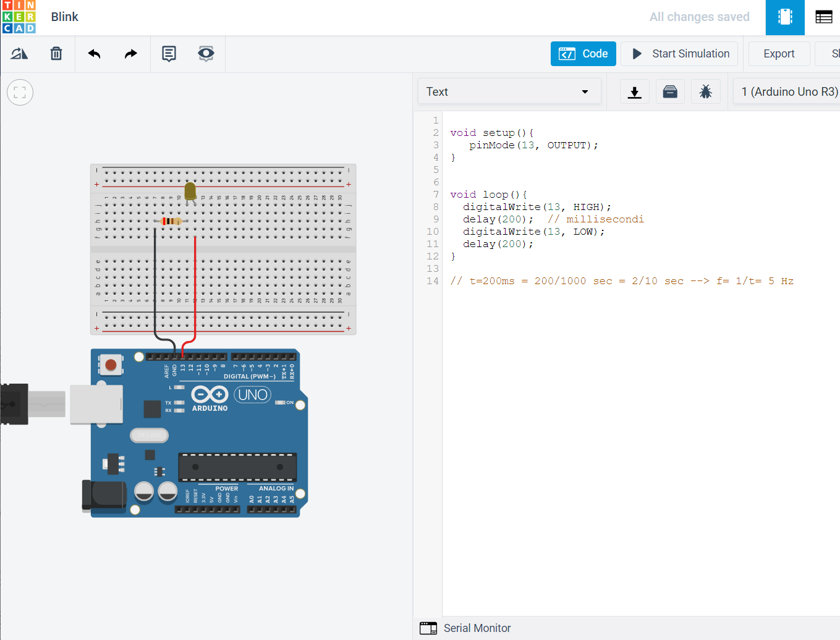This screenshot has height=640, width=840.
Task: Click code line 2 void setup
Action: point(491,133)
